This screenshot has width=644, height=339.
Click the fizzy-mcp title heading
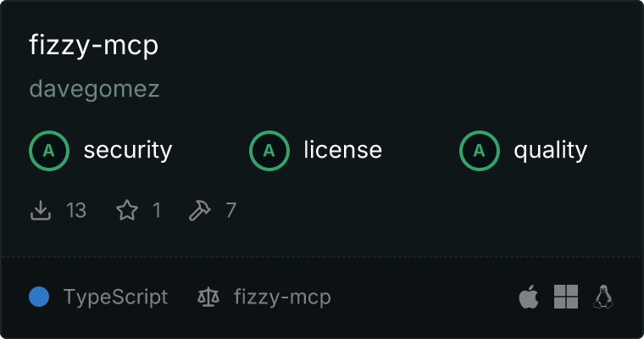click(94, 45)
